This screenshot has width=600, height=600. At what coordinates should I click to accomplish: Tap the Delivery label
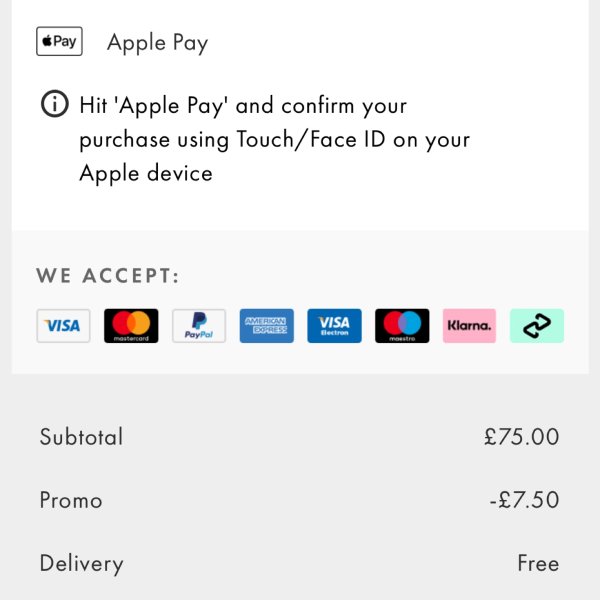81,563
